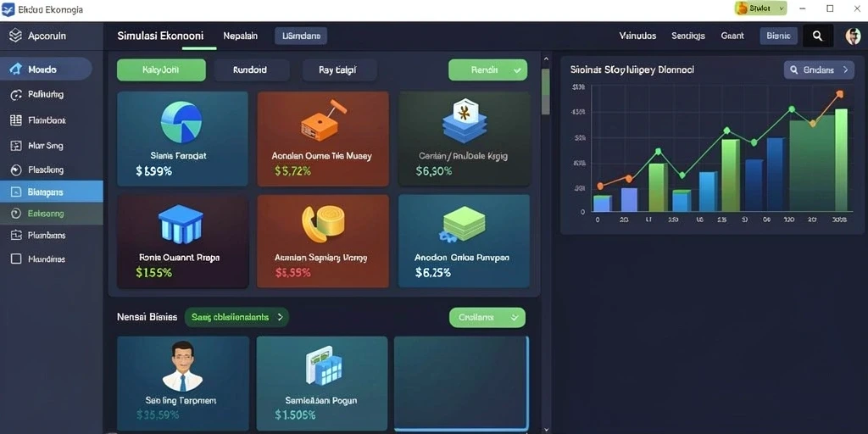Toggle the square checkbox beside Handimes
The image size is (868, 434).
pyautogui.click(x=16, y=259)
